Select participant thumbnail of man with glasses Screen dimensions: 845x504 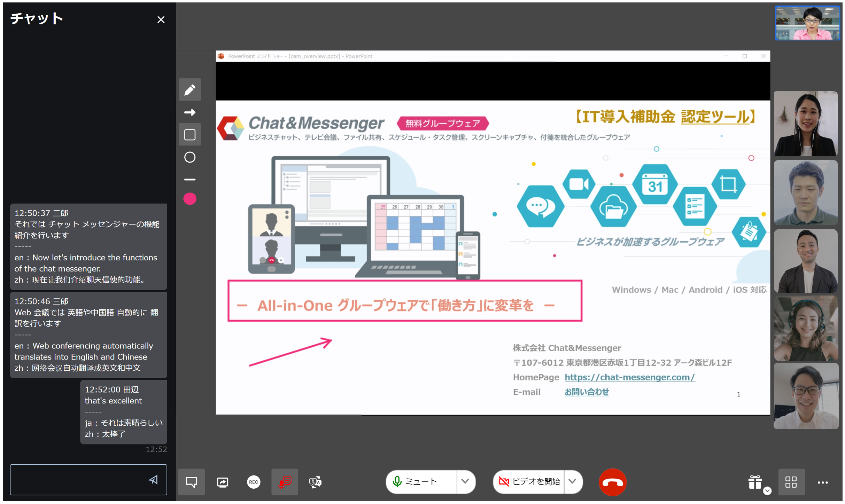806,396
